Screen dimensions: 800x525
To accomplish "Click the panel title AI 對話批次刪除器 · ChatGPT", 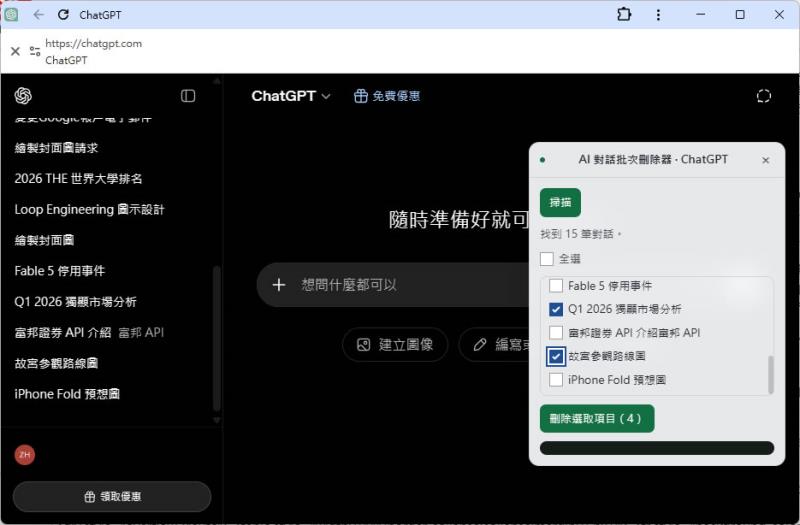I will pos(653,160).
